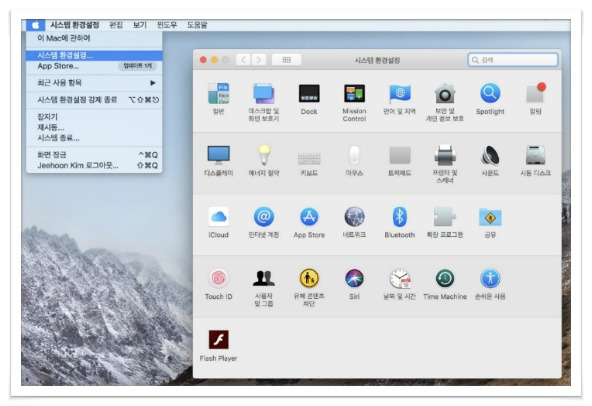
Task: Select Shut Down (시스템 종료...) item
Action: click(x=94, y=138)
